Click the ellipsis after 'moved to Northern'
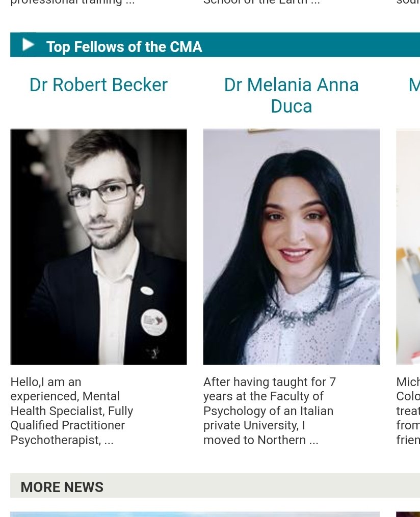Viewport: 420px width, 517px height. 314,441
